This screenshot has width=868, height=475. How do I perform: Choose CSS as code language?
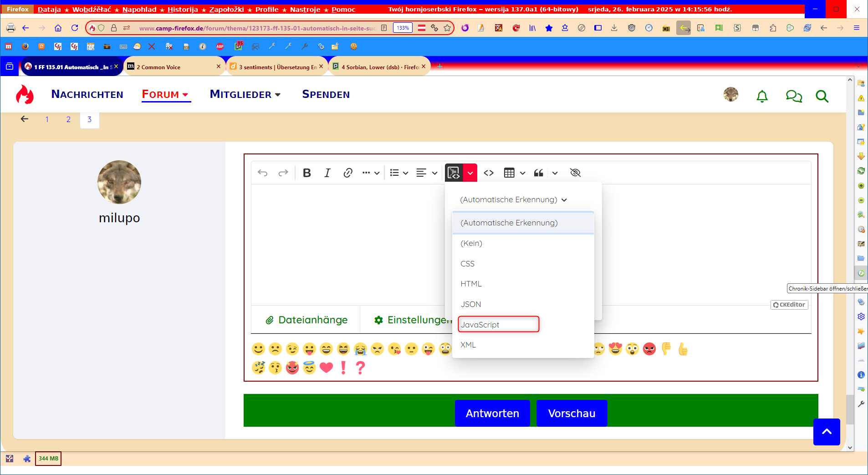pos(523,264)
